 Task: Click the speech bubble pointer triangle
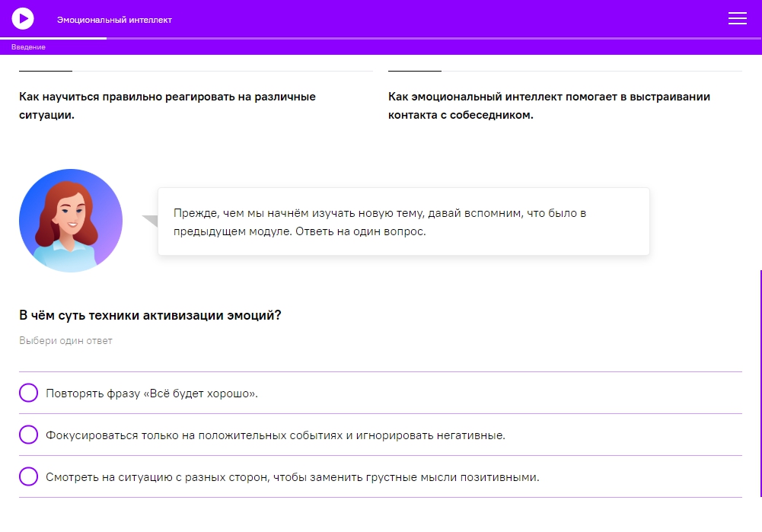tap(150, 221)
